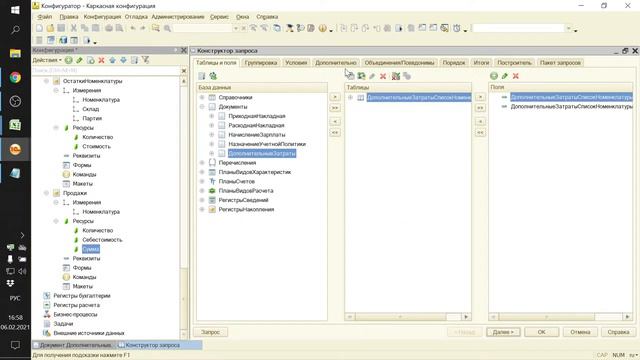Switch to the Пакет запросов tab
Screen dimensions: 640x360
[560, 63]
